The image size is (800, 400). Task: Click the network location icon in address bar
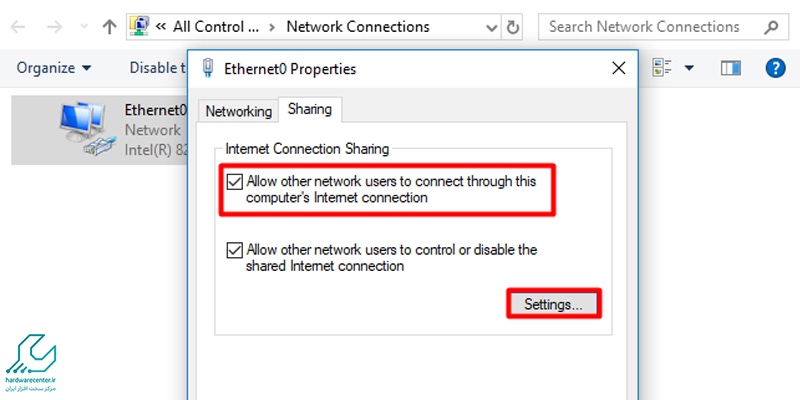[142, 27]
